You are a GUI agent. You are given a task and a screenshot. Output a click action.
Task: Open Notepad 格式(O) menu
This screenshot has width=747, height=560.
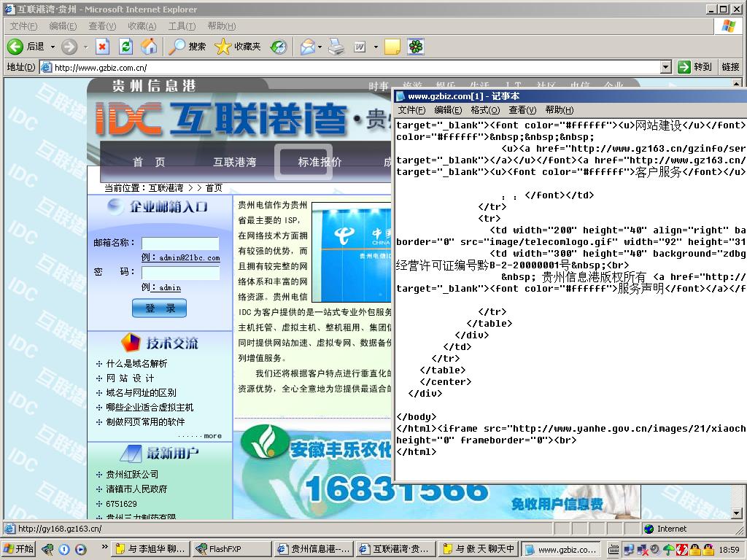point(485,110)
